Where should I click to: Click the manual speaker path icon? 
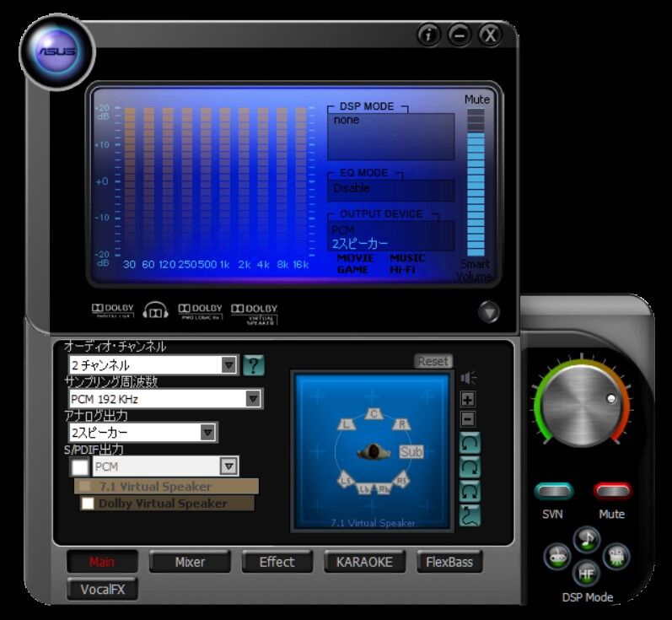click(470, 515)
